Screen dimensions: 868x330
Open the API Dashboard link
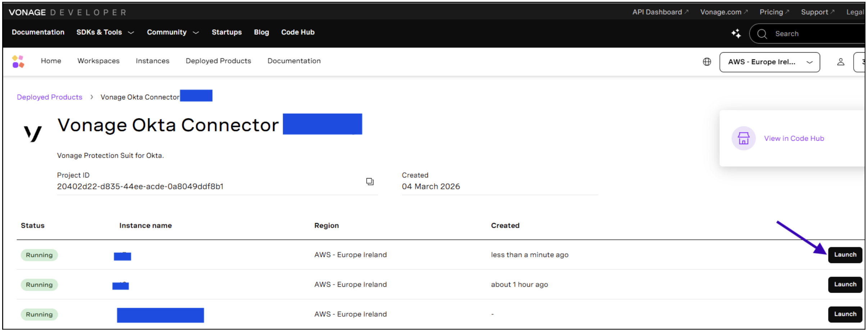tap(660, 12)
